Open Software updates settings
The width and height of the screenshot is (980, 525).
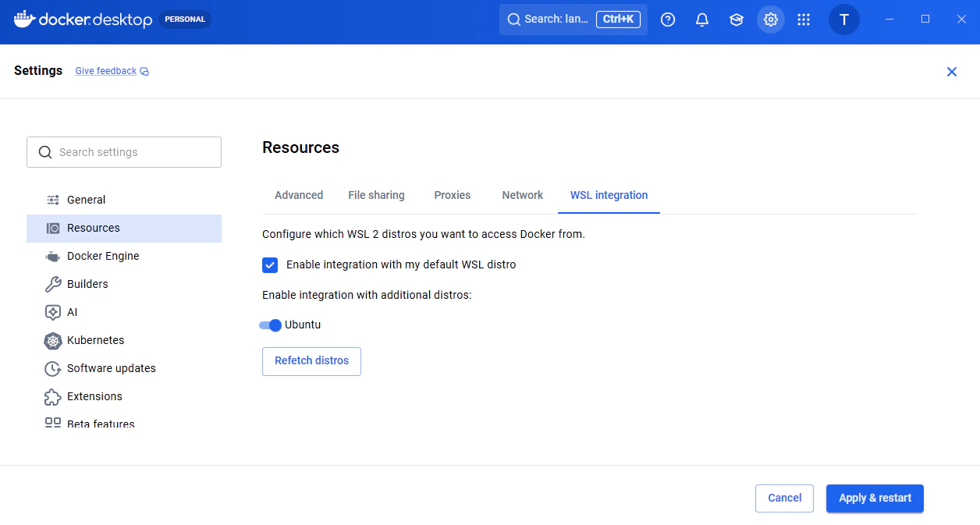click(x=124, y=368)
